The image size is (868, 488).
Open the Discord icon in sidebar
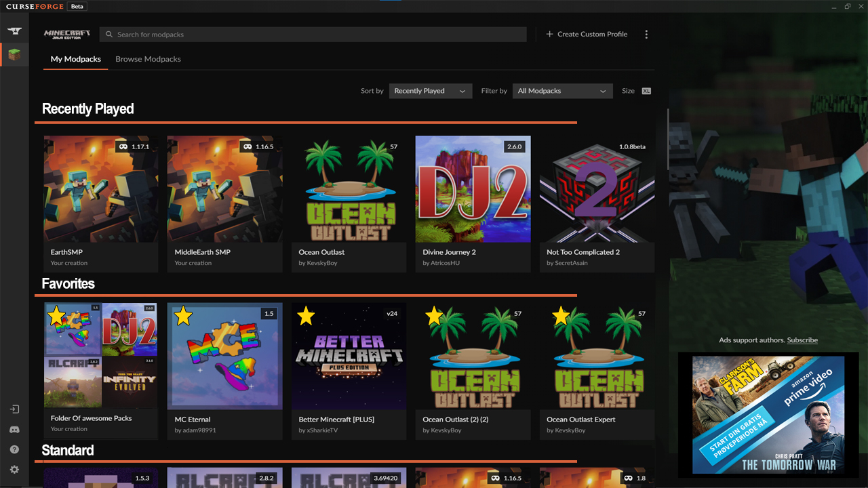14,430
